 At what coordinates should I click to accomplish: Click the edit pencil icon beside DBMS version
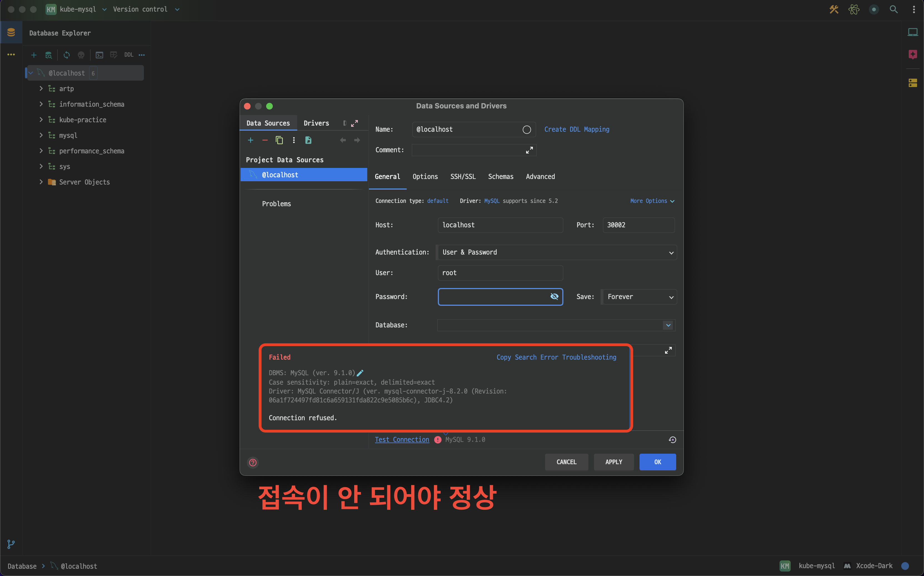360,373
